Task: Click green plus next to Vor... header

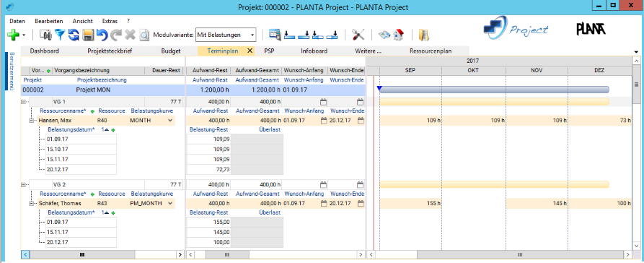Action: [x=49, y=71]
